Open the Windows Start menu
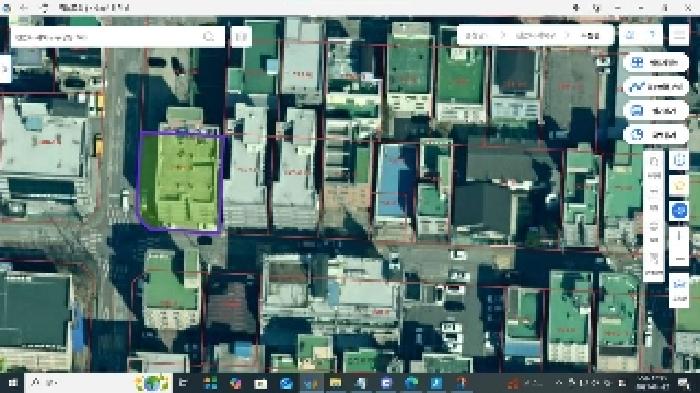The width and height of the screenshot is (700, 393). pyautogui.click(x=12, y=383)
